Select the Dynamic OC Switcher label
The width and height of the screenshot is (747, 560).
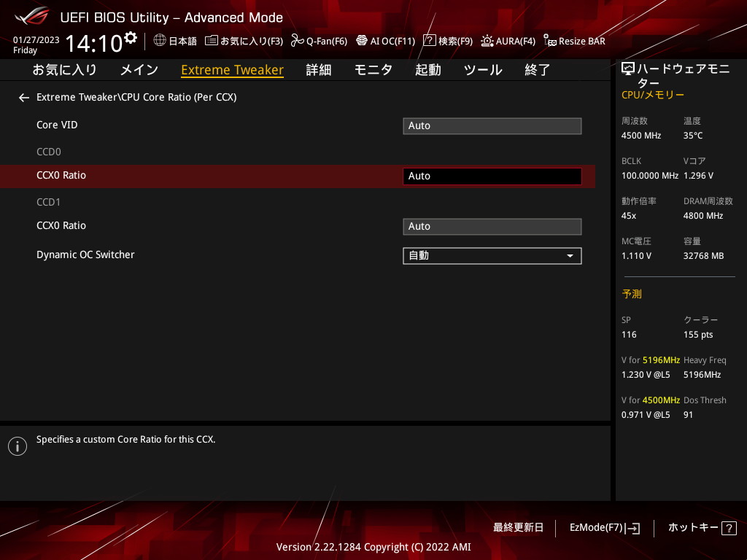[x=85, y=254]
